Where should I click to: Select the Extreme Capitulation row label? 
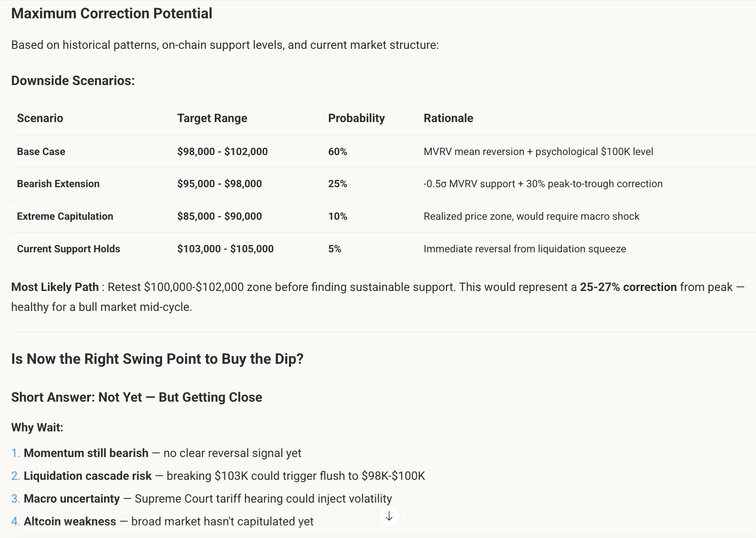point(65,216)
